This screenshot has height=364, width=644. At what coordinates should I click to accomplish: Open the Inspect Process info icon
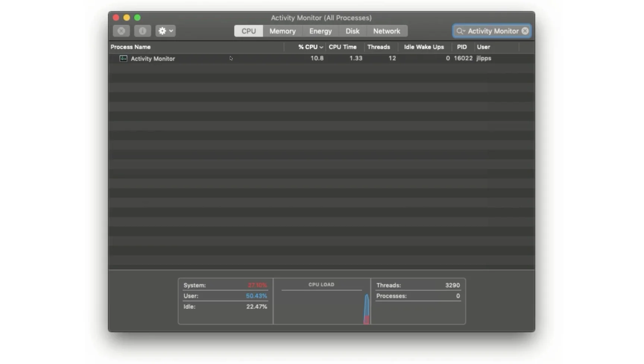click(142, 31)
